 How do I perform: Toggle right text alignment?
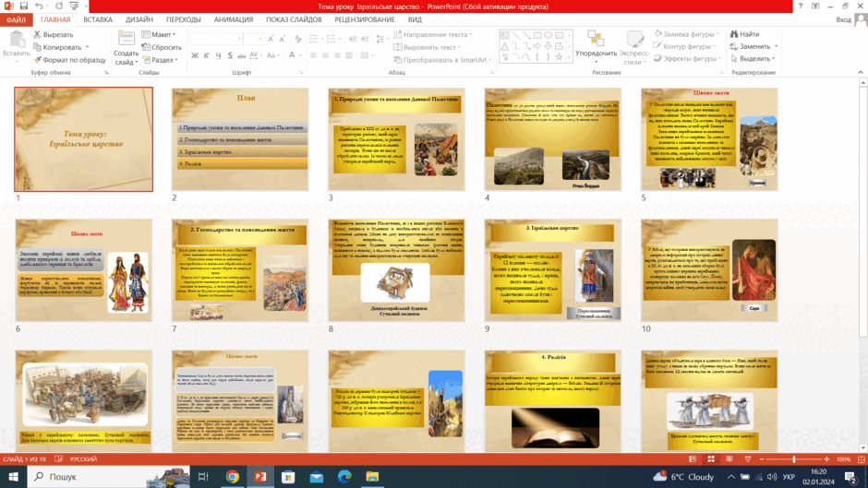click(337, 55)
